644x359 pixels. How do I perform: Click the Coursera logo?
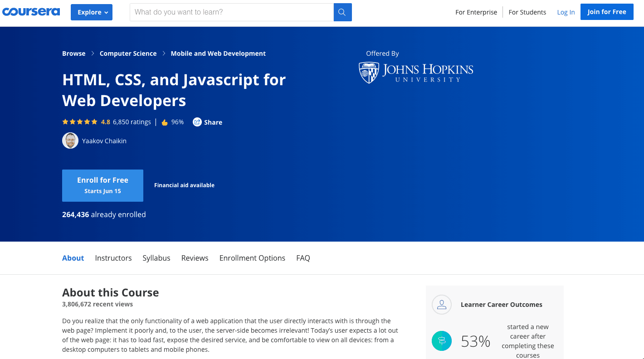click(x=31, y=12)
